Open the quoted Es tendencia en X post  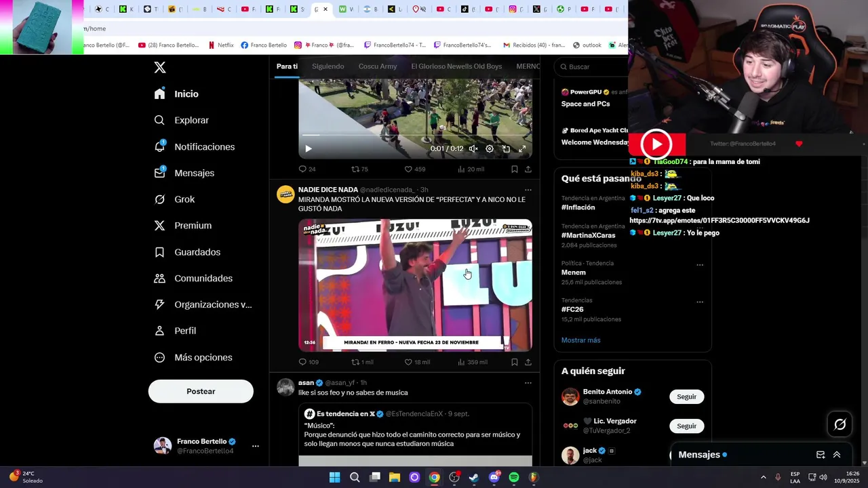(x=415, y=434)
